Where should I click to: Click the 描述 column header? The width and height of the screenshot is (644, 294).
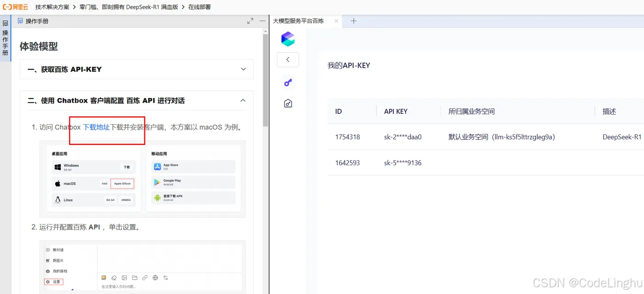tap(609, 111)
